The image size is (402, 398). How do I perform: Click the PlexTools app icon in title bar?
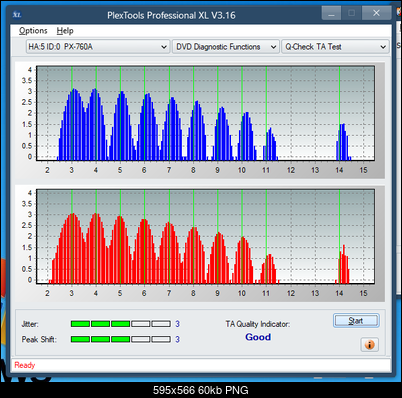[x=17, y=15]
